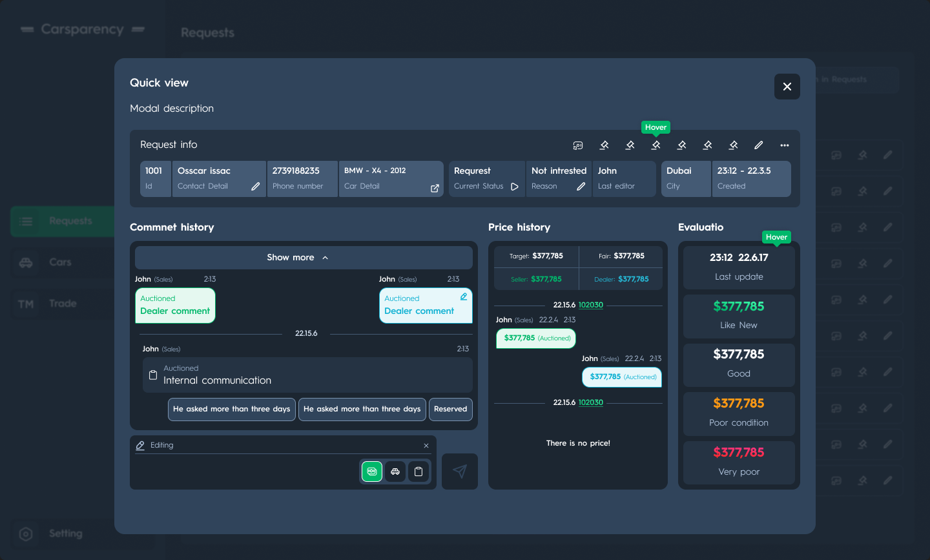
Task: Open the 102030 link just above 'There is no price!'
Action: pos(591,402)
